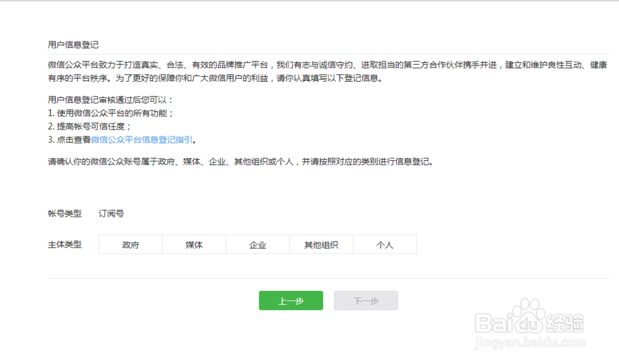Click the grey 下一步 button
Screen dimensions: 619x364
pyautogui.click(x=366, y=301)
